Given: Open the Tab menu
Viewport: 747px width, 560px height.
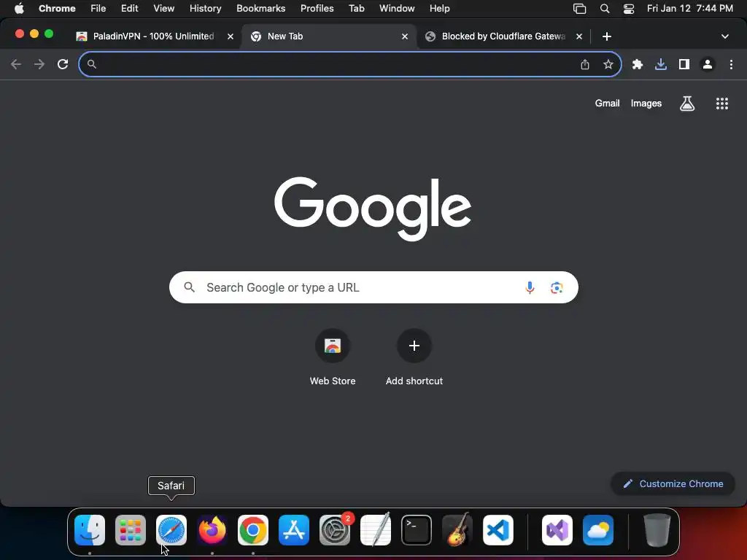Looking at the screenshot, I should coord(356,8).
